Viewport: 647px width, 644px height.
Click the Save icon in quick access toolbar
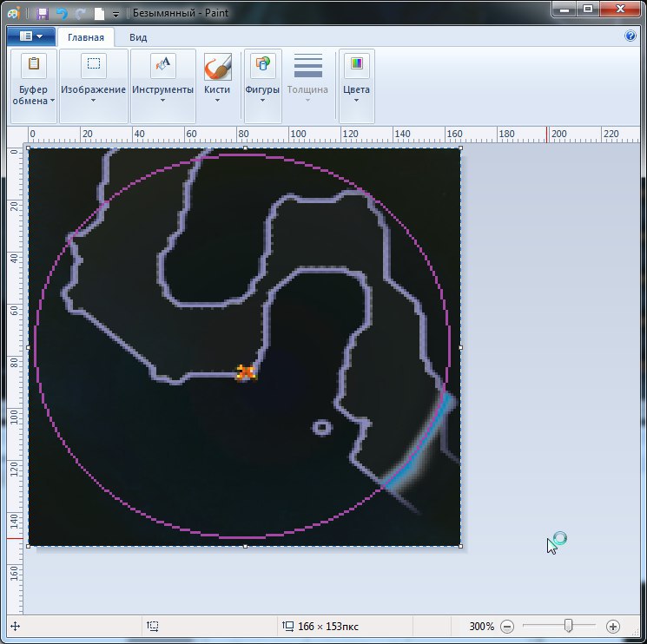[42, 14]
